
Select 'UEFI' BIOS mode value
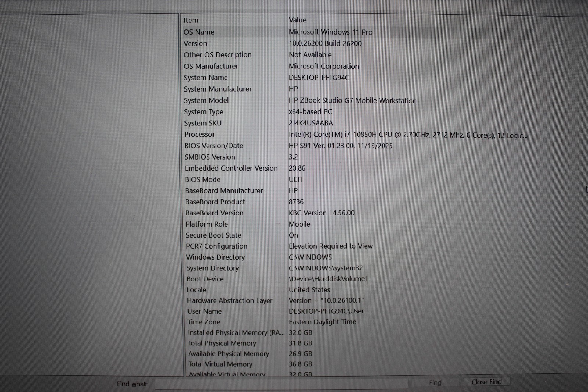pos(295,179)
